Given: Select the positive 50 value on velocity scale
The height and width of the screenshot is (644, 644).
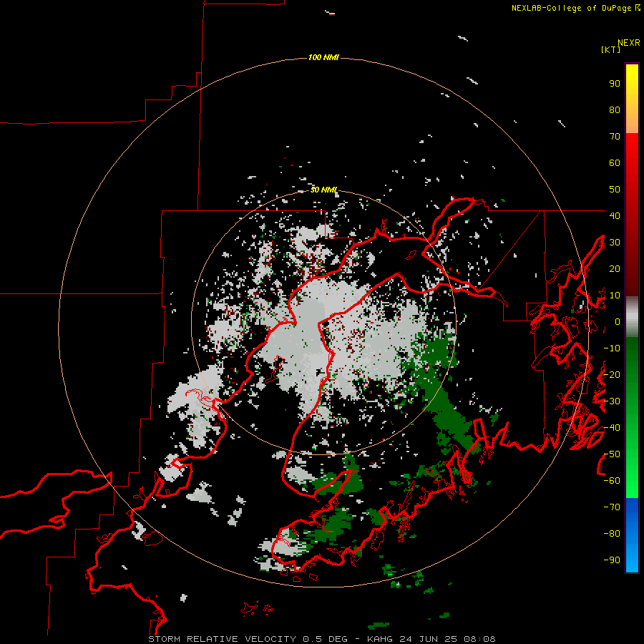Looking at the screenshot, I should pos(615,190).
